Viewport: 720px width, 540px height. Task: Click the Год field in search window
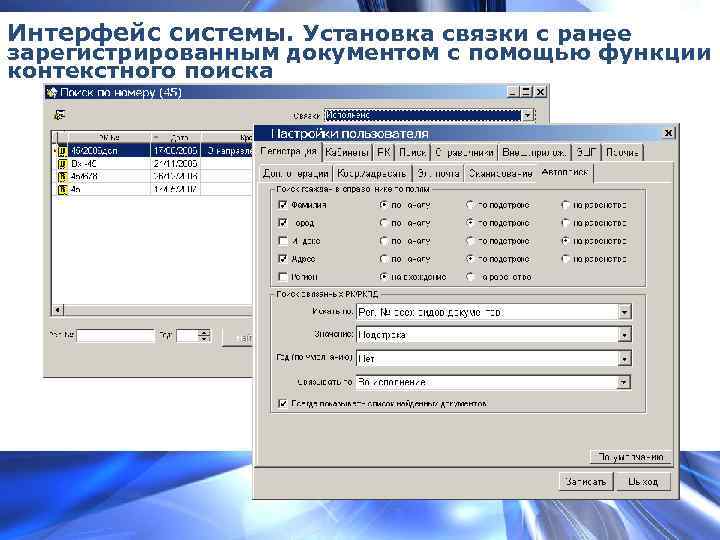(x=188, y=336)
